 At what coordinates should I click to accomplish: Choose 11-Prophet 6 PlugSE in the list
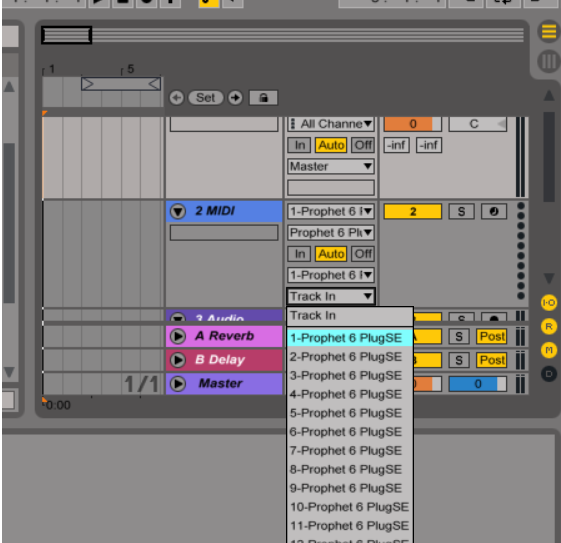[350, 526]
